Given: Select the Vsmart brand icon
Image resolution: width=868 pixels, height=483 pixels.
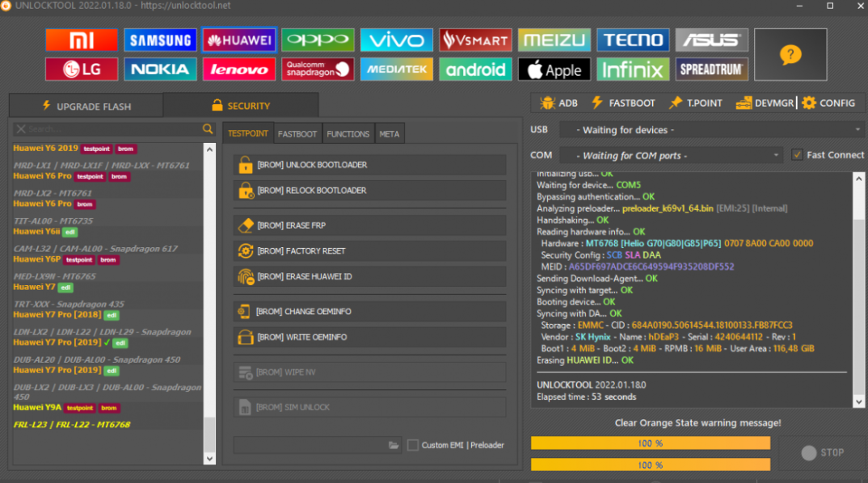Looking at the screenshot, I should pyautogui.click(x=475, y=40).
